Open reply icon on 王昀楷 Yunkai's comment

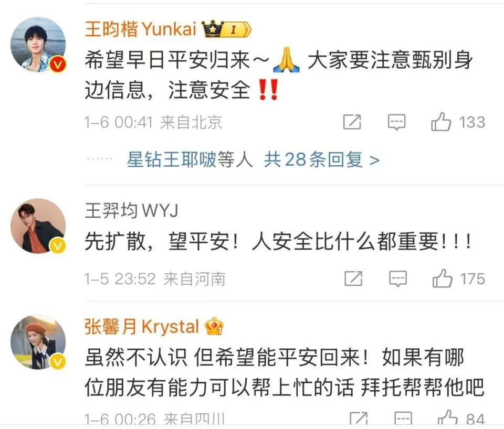(x=397, y=122)
